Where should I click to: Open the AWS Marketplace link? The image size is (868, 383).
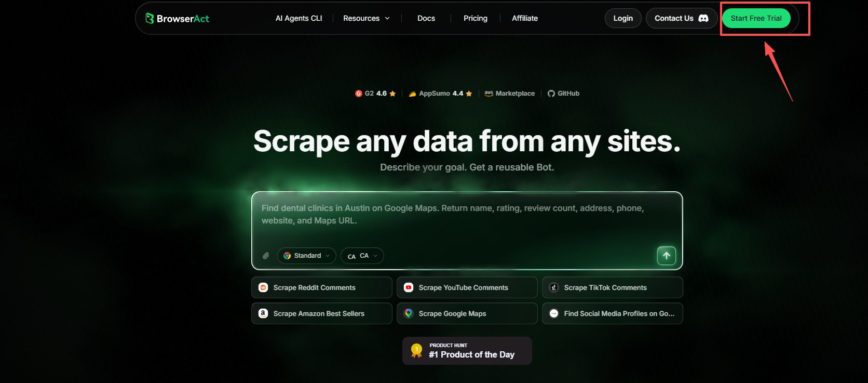509,94
